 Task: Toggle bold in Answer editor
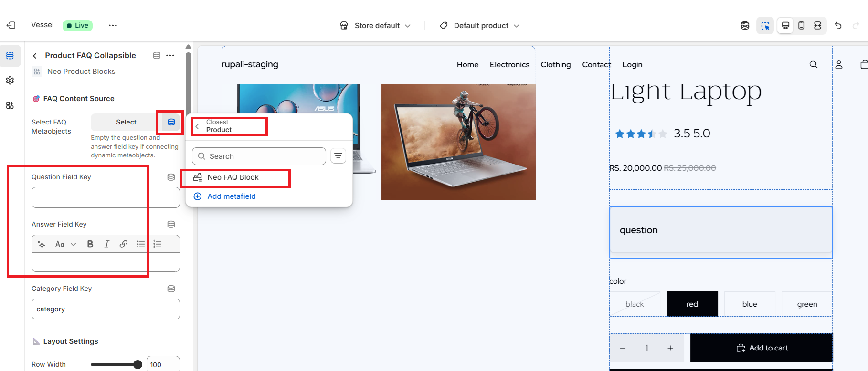[90, 244]
